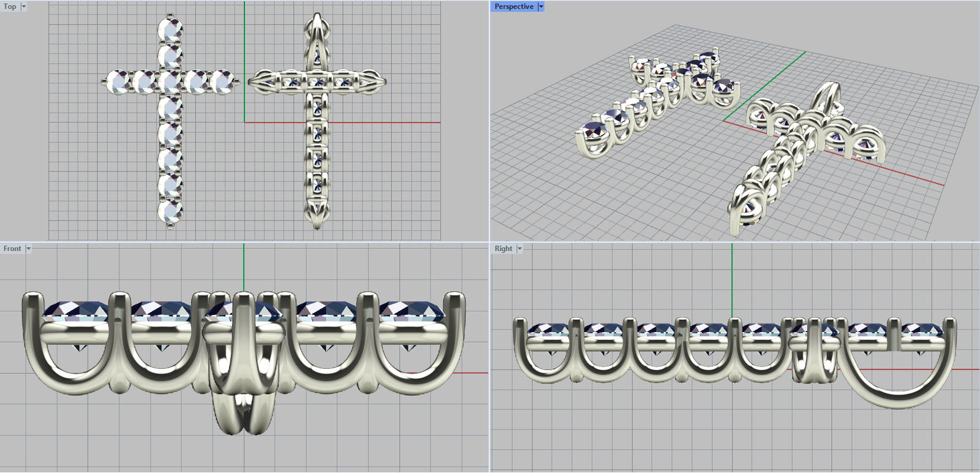Viewport: 980px width, 473px height.
Task: Activate the Perspective viewport title
Action: coord(513,7)
